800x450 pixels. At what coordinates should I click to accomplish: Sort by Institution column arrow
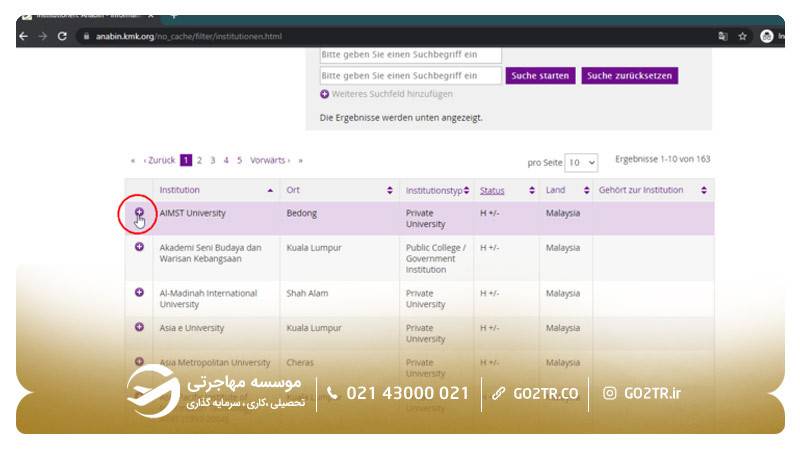[270, 190]
